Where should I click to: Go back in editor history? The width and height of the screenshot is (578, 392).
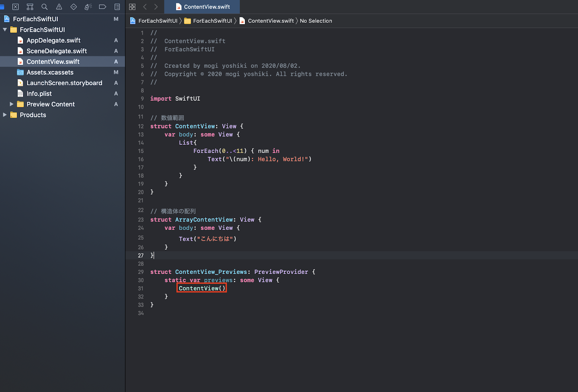(x=145, y=6)
